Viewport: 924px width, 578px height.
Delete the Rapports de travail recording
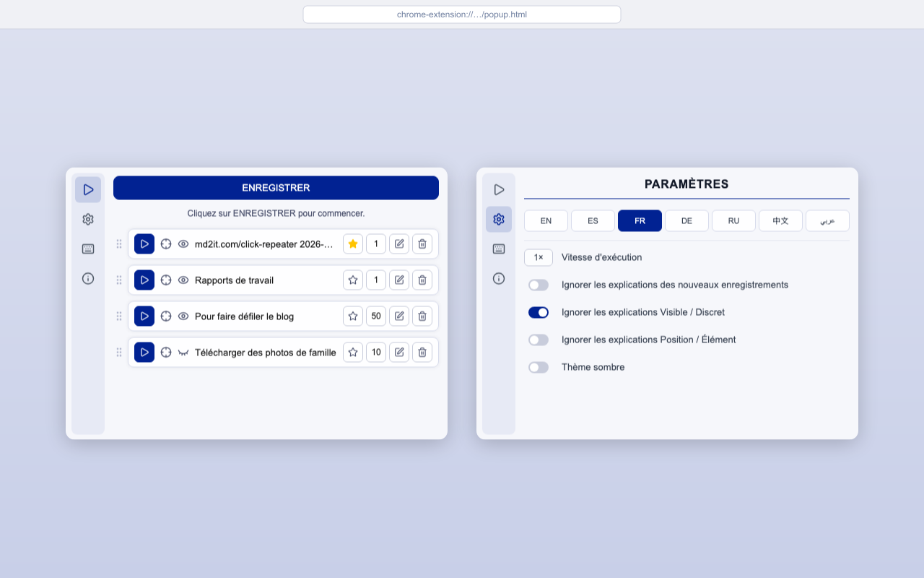click(422, 280)
